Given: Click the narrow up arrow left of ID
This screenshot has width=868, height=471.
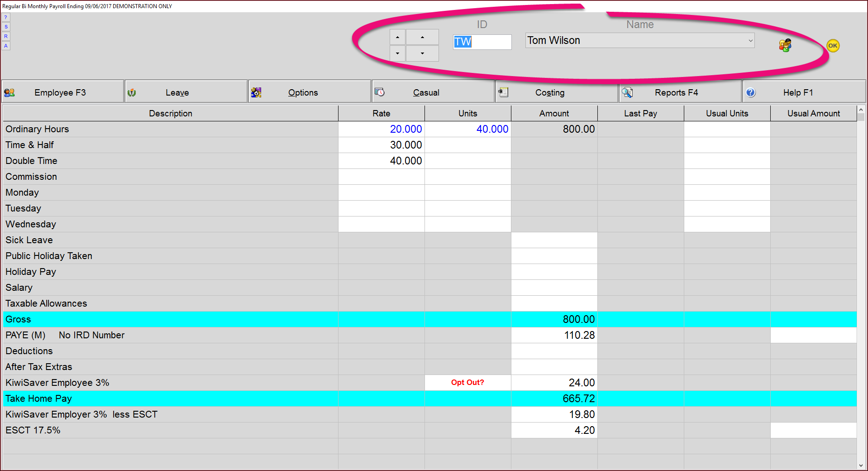Looking at the screenshot, I should (397, 37).
